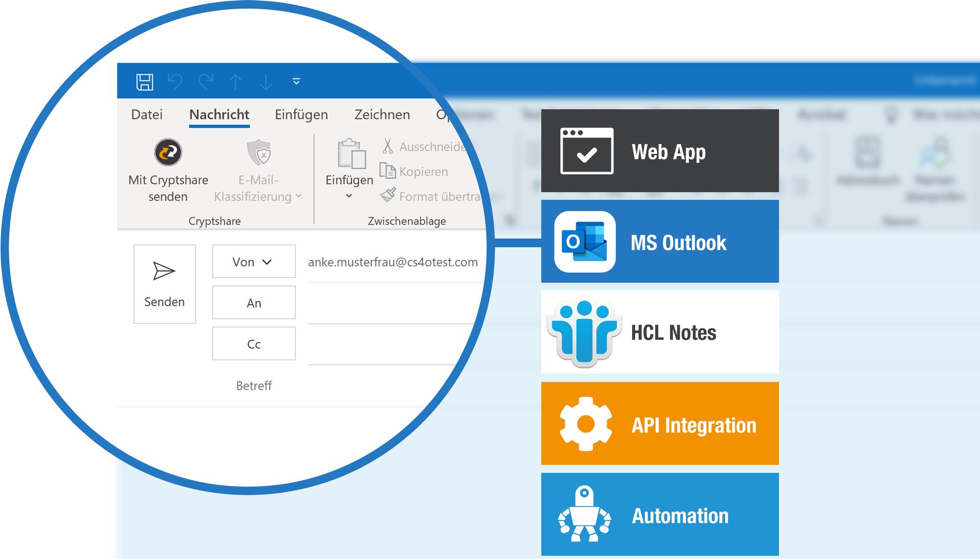The height and width of the screenshot is (559, 980).
Task: Select the MS Outlook tile
Action: click(x=660, y=242)
